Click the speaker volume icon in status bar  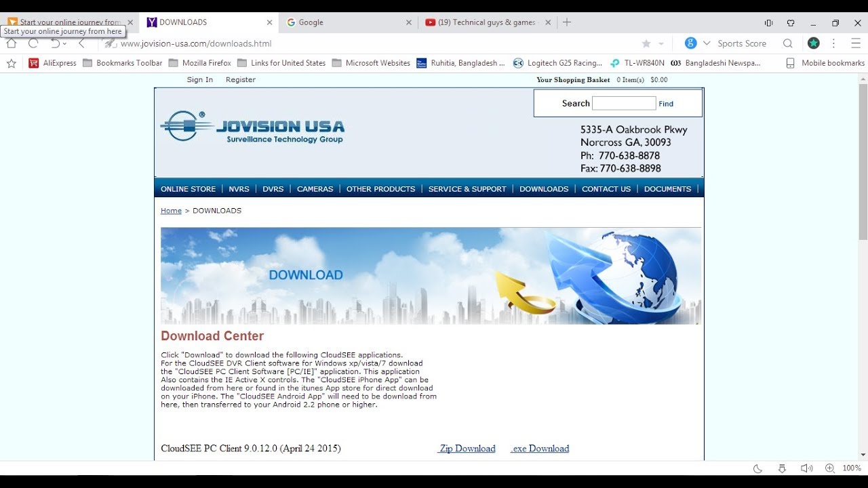[806, 468]
